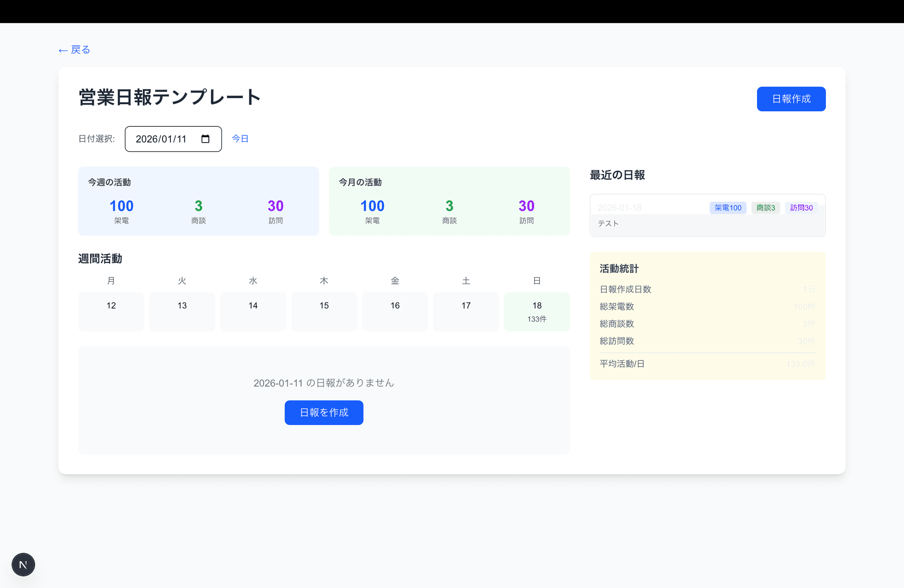Click the 訪問30 tag on the recent report
Image resolution: width=904 pixels, height=588 pixels.
pos(801,207)
